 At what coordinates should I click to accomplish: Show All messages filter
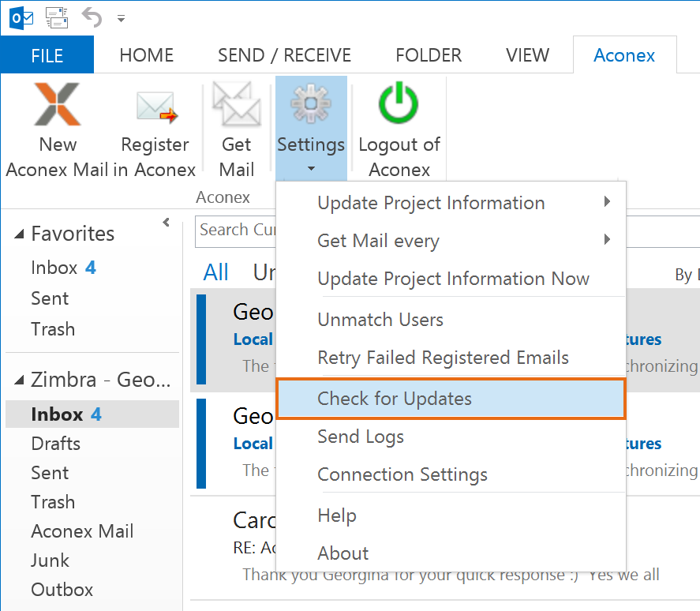[216, 272]
